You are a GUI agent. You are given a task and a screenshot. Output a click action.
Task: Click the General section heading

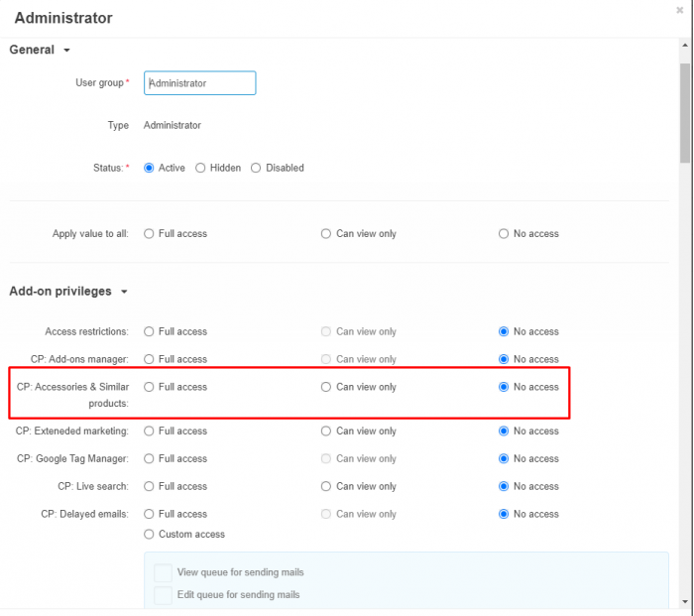[32, 50]
